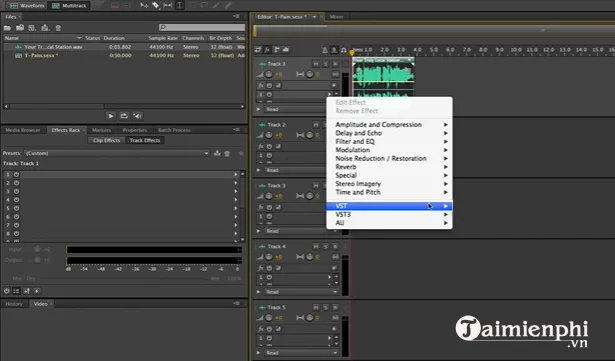Click trash icon in Files panel toolbar

(x=58, y=28)
